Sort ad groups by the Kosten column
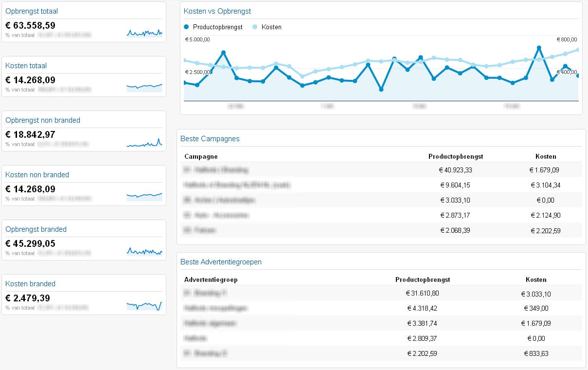The width and height of the screenshot is (588, 370). click(x=536, y=279)
